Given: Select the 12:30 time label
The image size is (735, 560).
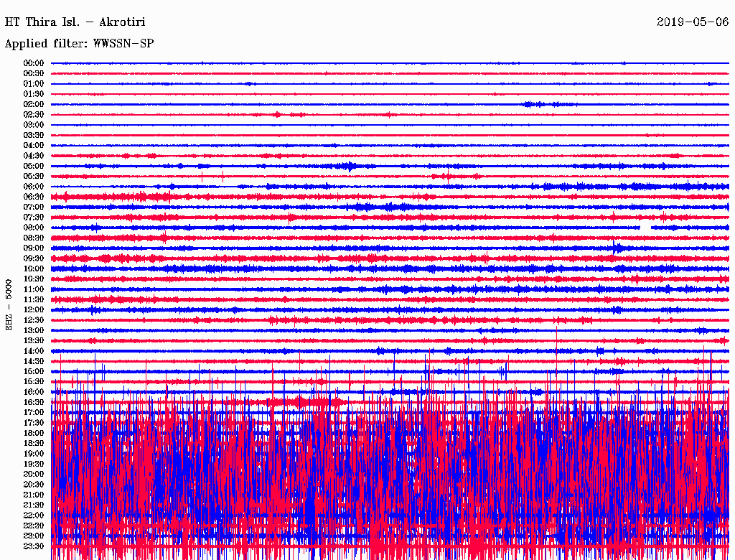Looking at the screenshot, I should pyautogui.click(x=34, y=320).
